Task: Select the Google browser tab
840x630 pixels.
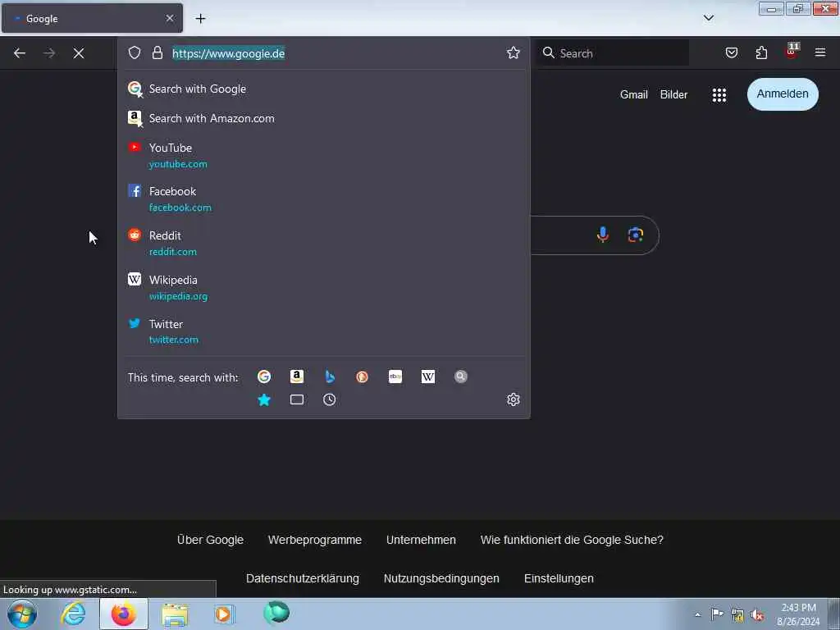Action: click(92, 18)
